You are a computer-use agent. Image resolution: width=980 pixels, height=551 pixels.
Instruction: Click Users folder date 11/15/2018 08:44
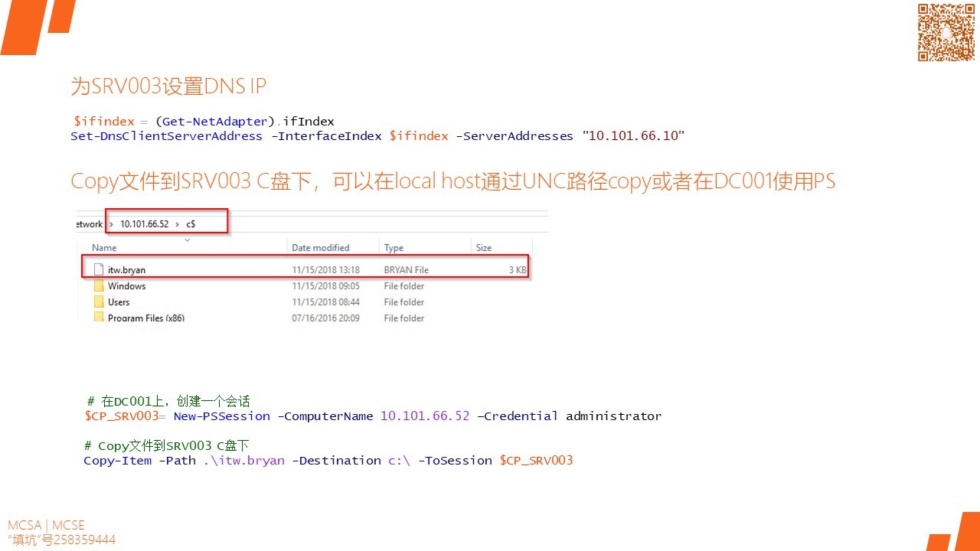tap(325, 302)
